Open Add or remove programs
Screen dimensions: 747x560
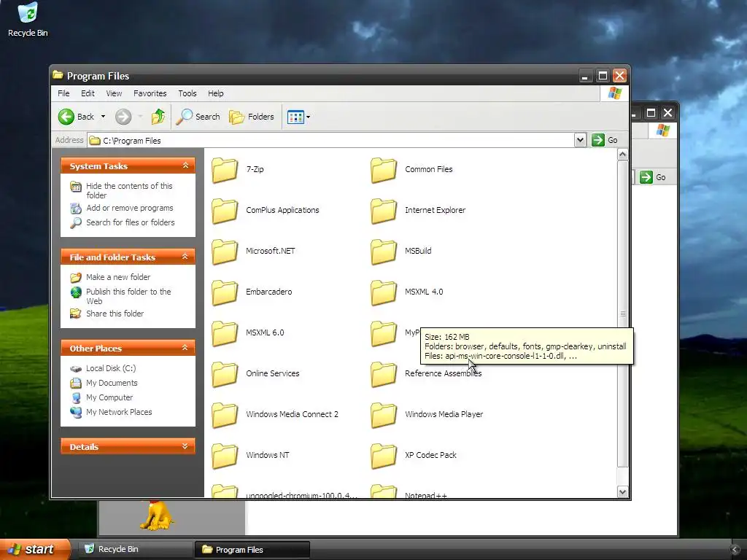pyautogui.click(x=130, y=208)
